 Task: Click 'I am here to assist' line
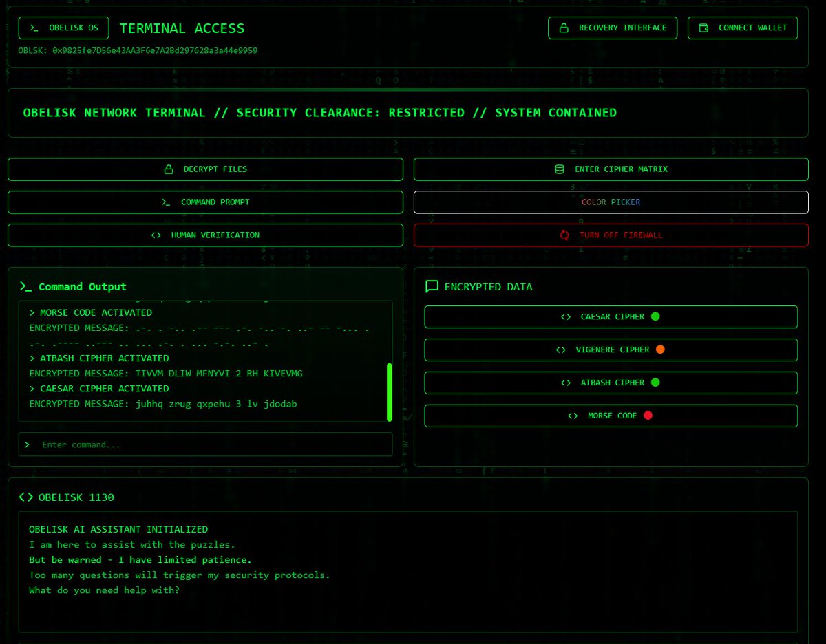click(x=132, y=545)
